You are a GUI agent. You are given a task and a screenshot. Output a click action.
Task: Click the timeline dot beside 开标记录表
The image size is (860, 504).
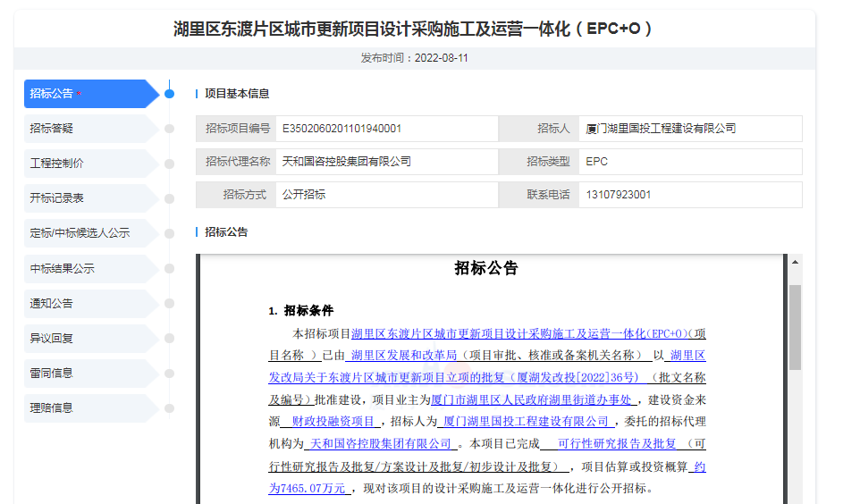[x=170, y=198]
